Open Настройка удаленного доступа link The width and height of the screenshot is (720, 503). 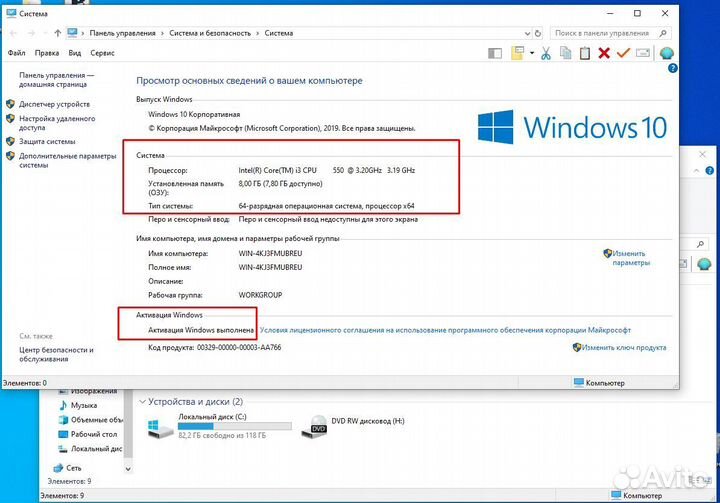coord(57,123)
